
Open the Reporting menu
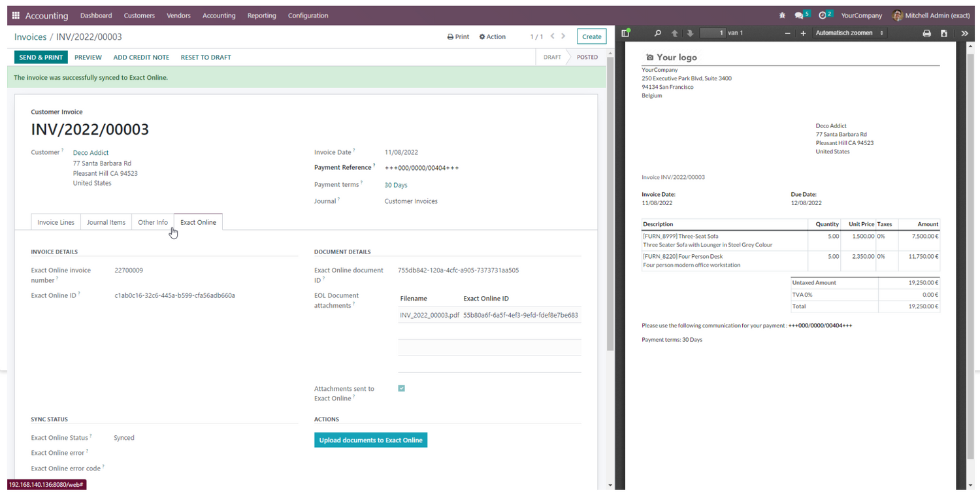261,16
